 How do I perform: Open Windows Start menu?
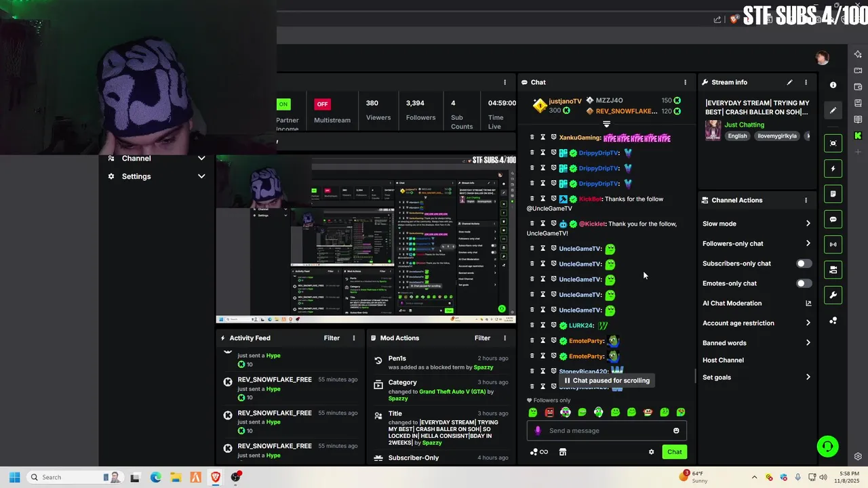(14, 477)
